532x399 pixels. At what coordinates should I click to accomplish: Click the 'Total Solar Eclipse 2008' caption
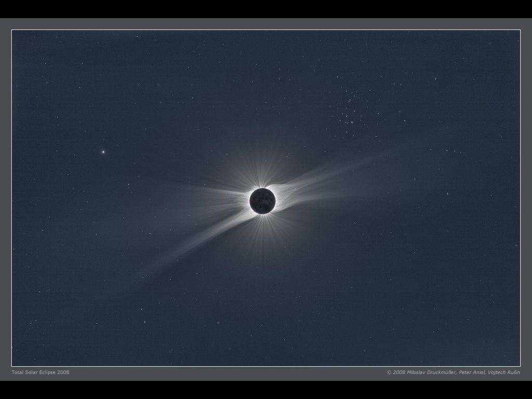[x=41, y=372]
